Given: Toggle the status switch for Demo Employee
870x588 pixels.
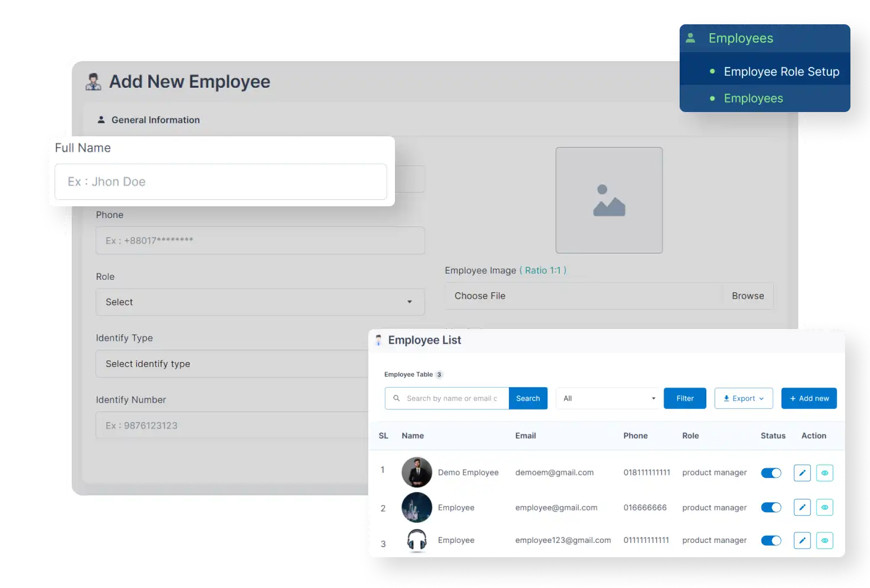Looking at the screenshot, I should tap(771, 472).
